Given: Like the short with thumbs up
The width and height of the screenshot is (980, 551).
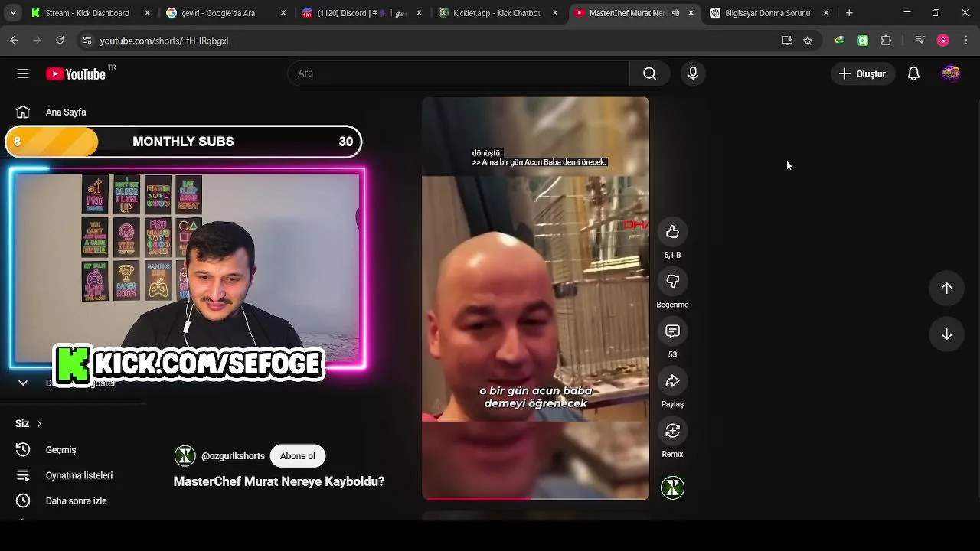Looking at the screenshot, I should (x=672, y=232).
